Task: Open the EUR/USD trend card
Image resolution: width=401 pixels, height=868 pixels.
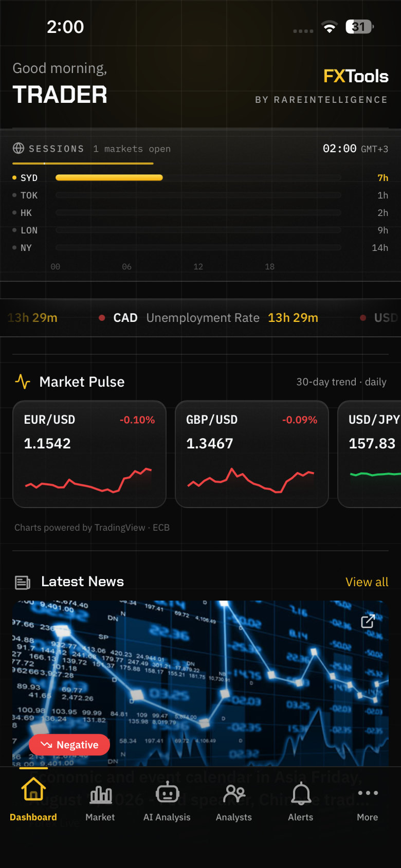Action: 89,454
